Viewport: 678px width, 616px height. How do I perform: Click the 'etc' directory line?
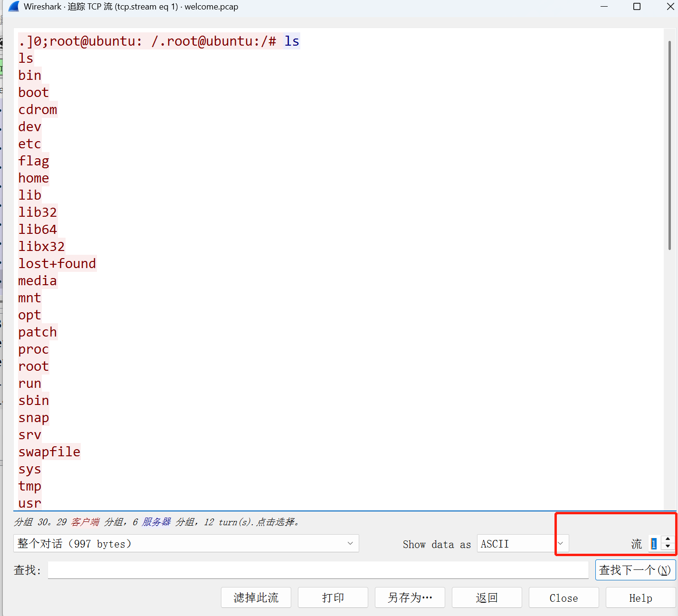(30, 144)
